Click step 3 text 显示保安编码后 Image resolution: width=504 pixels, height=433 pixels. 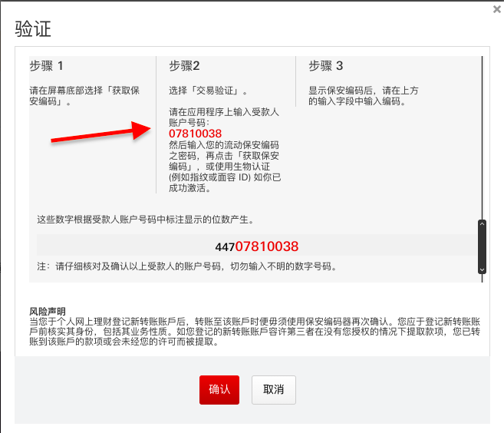point(364,96)
